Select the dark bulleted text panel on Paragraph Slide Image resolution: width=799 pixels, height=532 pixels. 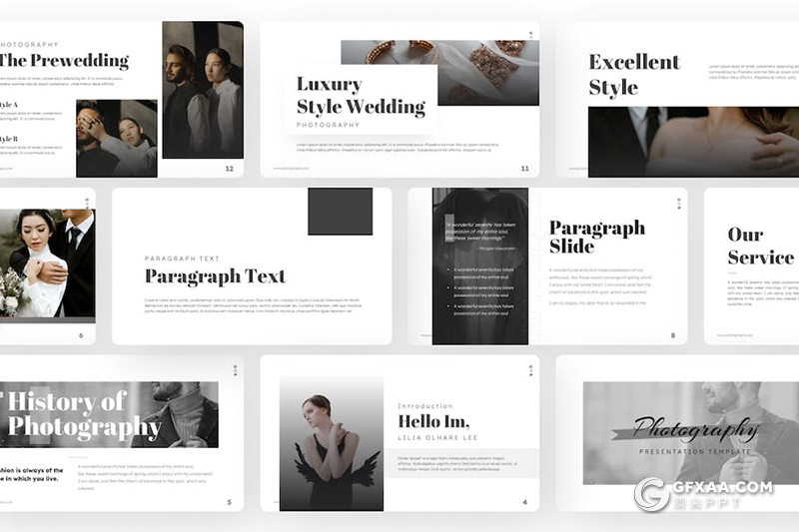[479, 266]
